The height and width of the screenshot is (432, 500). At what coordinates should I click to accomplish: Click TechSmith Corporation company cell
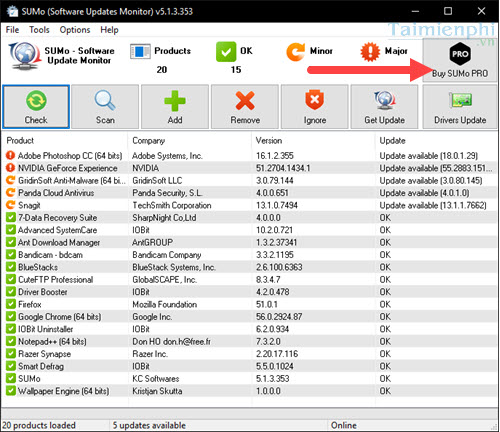(172, 205)
